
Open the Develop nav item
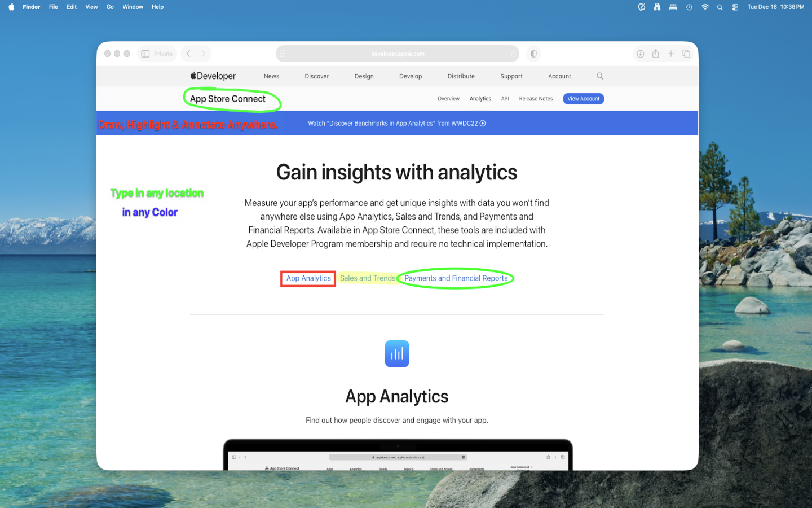click(x=411, y=76)
